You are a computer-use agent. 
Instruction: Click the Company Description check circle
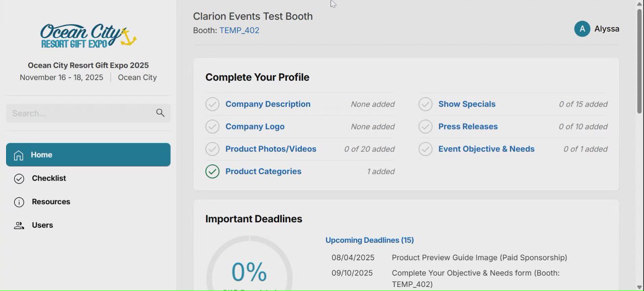click(x=212, y=105)
